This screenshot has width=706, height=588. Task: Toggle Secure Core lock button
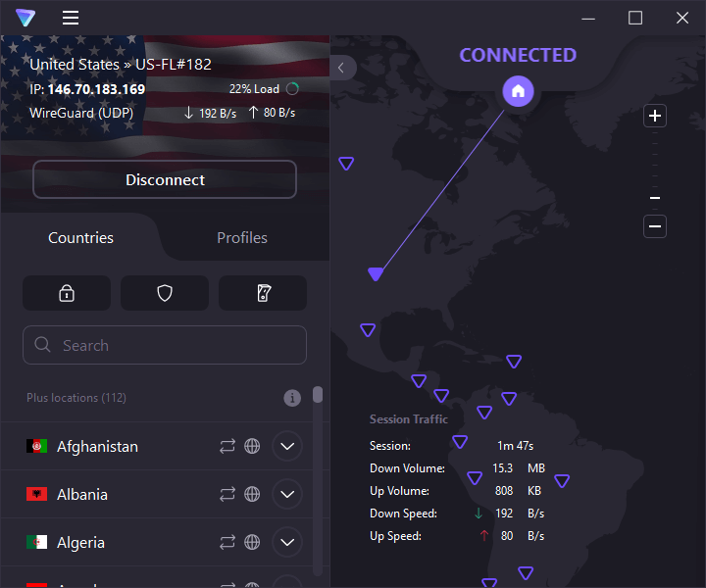click(67, 293)
